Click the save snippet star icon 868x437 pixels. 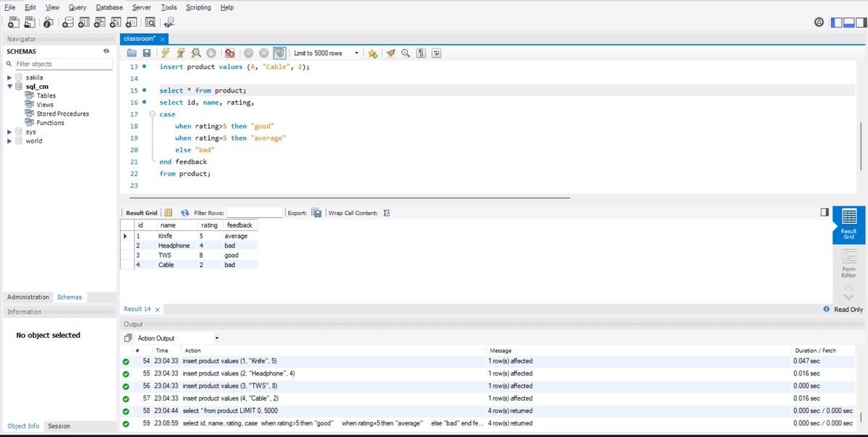point(373,53)
